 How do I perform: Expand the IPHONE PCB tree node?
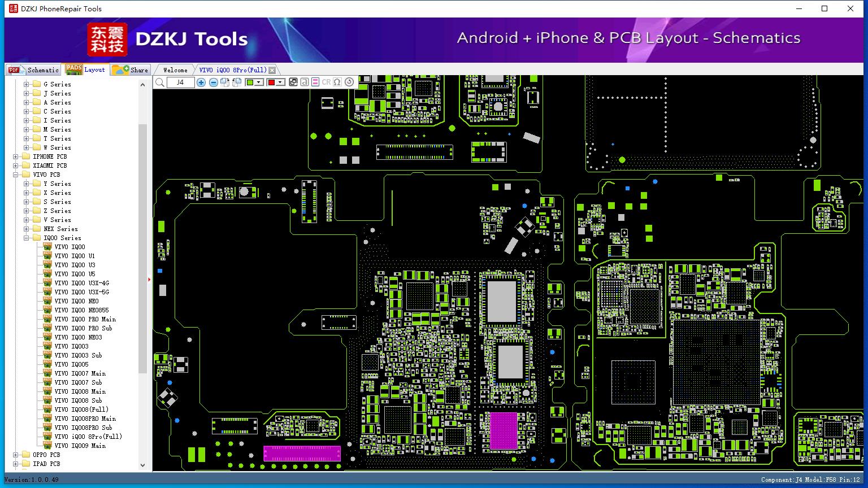click(15, 156)
